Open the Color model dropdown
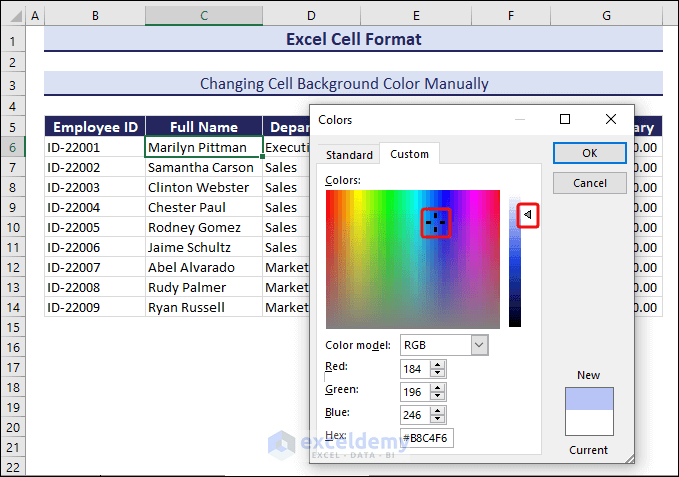The height and width of the screenshot is (477, 679). [x=479, y=345]
